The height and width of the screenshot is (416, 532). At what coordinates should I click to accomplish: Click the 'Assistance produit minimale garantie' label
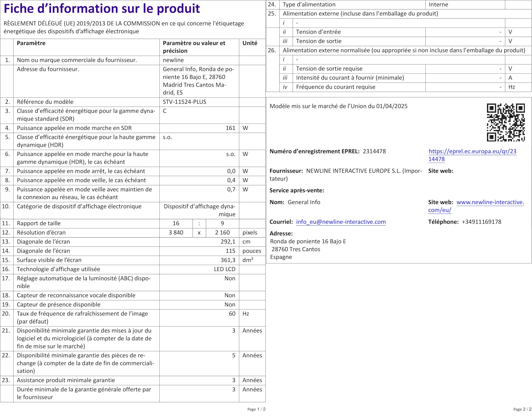click(x=66, y=380)
